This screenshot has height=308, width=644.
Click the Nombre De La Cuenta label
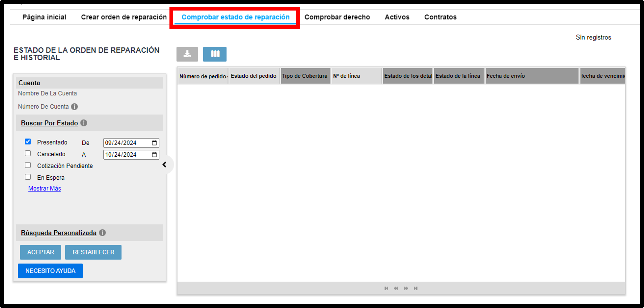click(x=47, y=93)
